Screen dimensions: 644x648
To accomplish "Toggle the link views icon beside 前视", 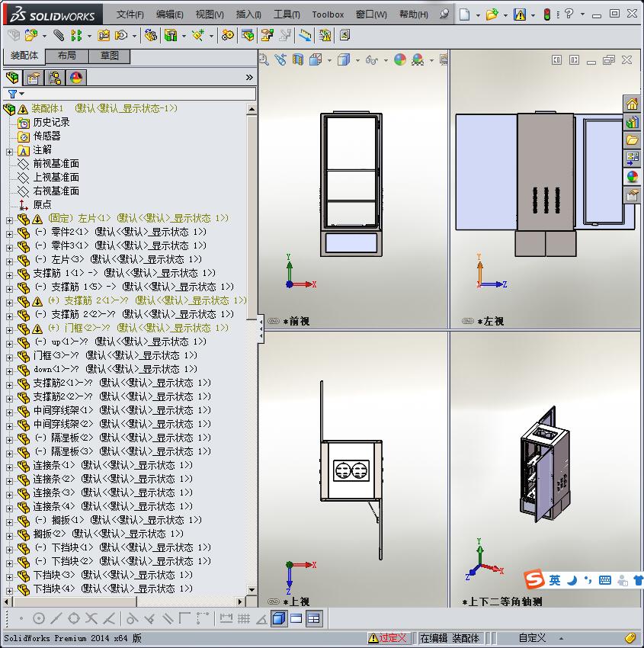I will [274, 321].
